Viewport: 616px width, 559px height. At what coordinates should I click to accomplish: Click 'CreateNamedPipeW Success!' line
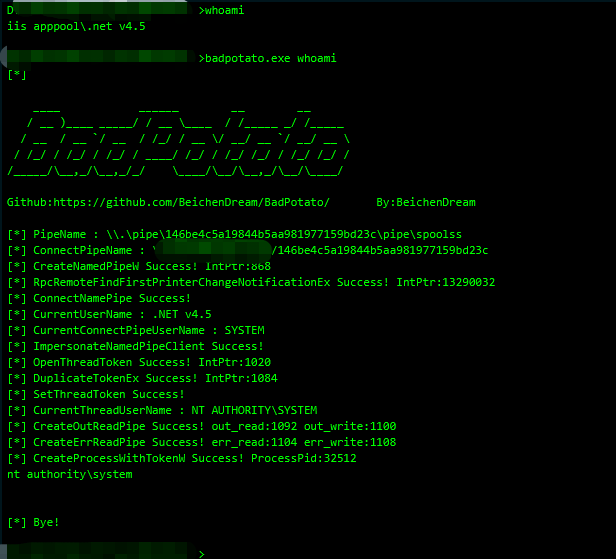point(139,266)
